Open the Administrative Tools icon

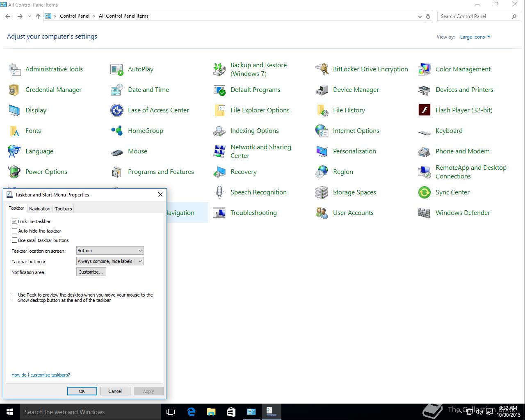coord(14,69)
